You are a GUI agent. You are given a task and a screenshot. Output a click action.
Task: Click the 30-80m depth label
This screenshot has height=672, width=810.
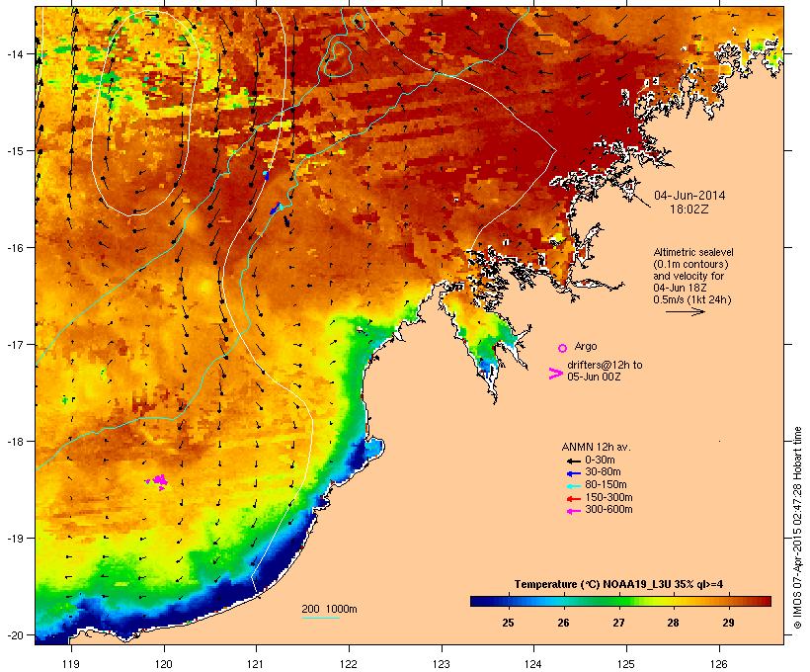point(603,472)
